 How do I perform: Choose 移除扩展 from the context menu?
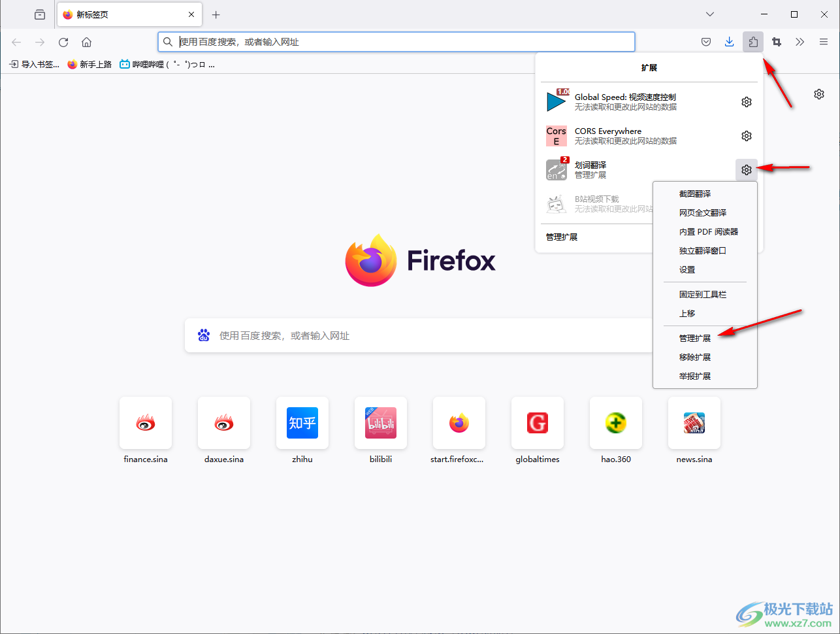[x=695, y=358]
